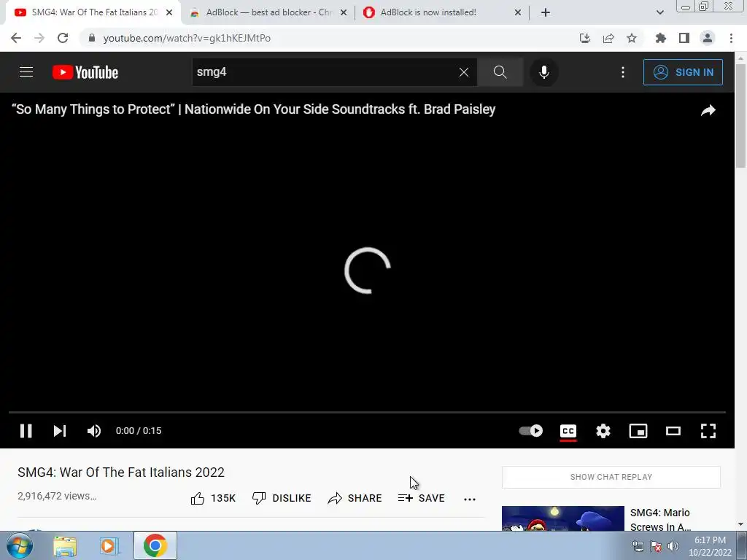The image size is (747, 560).
Task: Open Windows Explorer from taskbar
Action: 65,545
